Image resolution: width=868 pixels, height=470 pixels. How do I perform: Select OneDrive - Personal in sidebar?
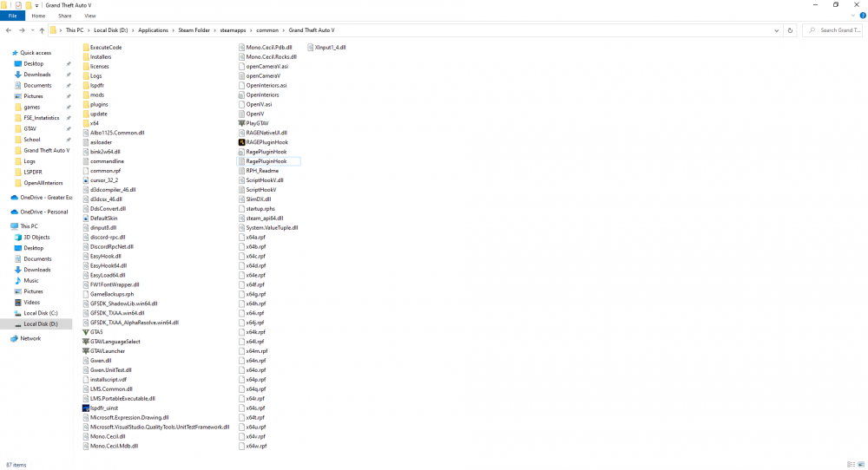(x=43, y=212)
